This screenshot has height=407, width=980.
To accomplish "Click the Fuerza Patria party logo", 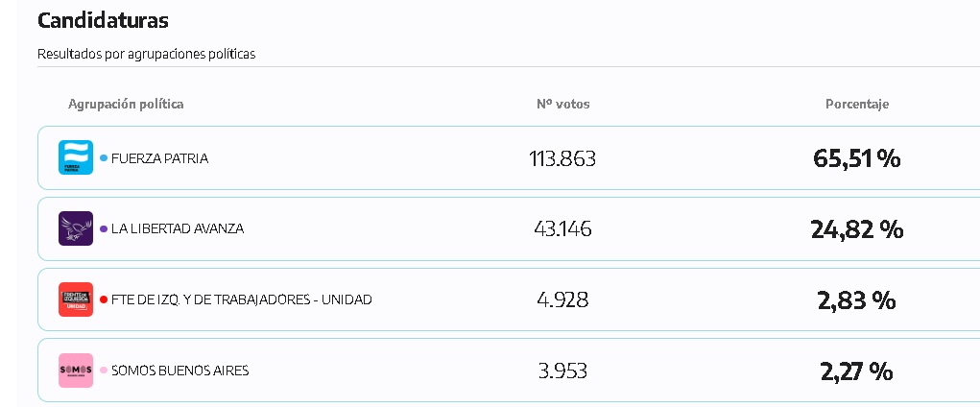I will (x=76, y=157).
